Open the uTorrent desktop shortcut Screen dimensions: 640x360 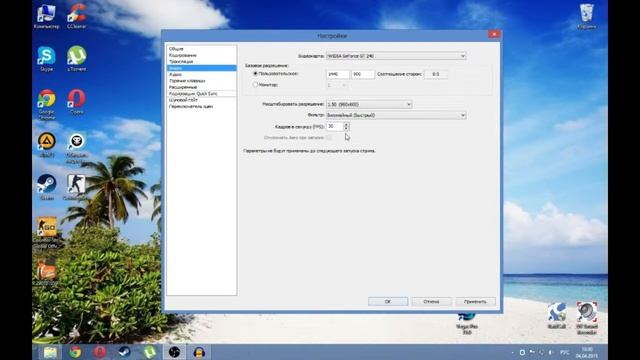pyautogui.click(x=76, y=59)
